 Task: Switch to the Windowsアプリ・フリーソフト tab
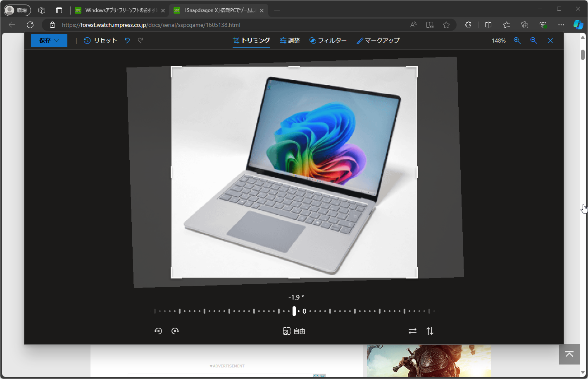pyautogui.click(x=120, y=10)
